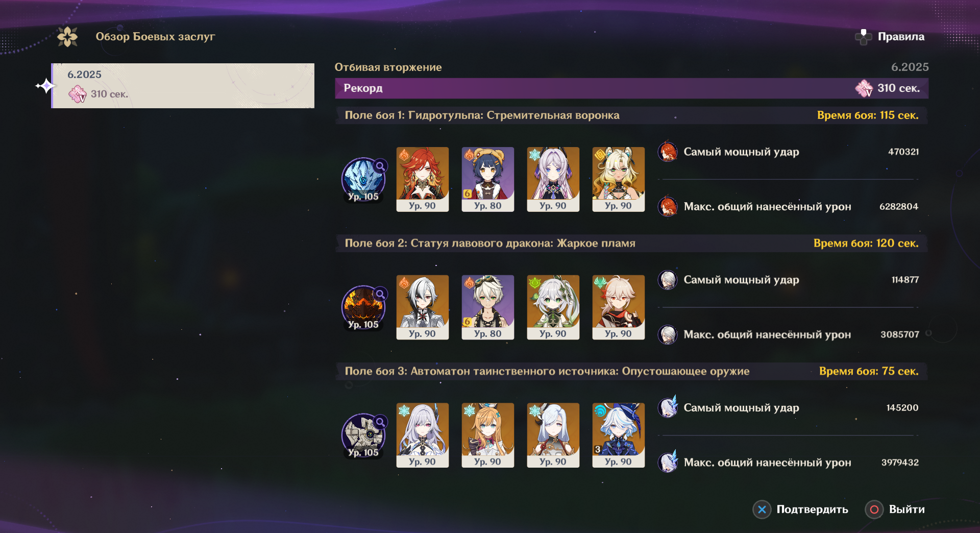Screen dimensions: 980x533
Task: Select the Shenhe Cryo portrait
Action: coord(553,435)
